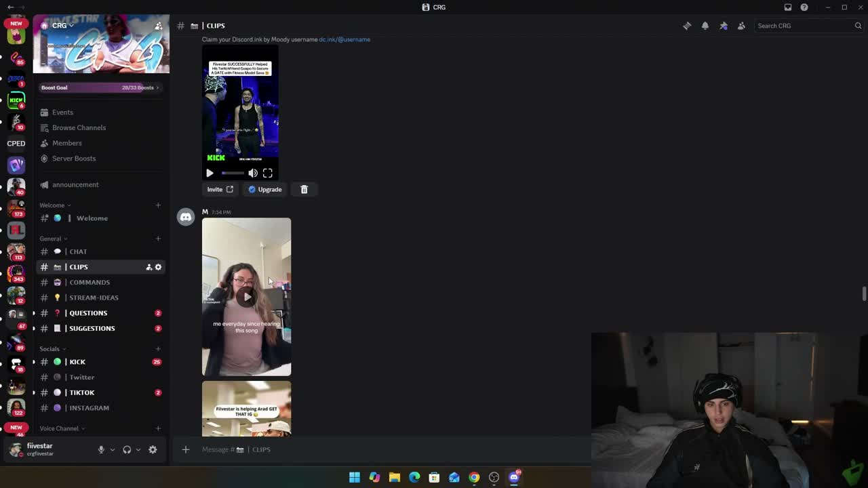Open user settings gear icon

point(153,449)
